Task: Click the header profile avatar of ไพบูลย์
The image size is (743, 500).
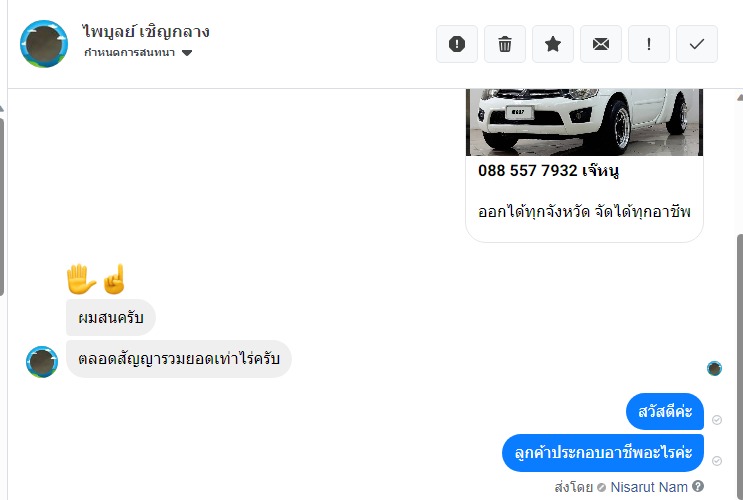Action: click(x=44, y=44)
